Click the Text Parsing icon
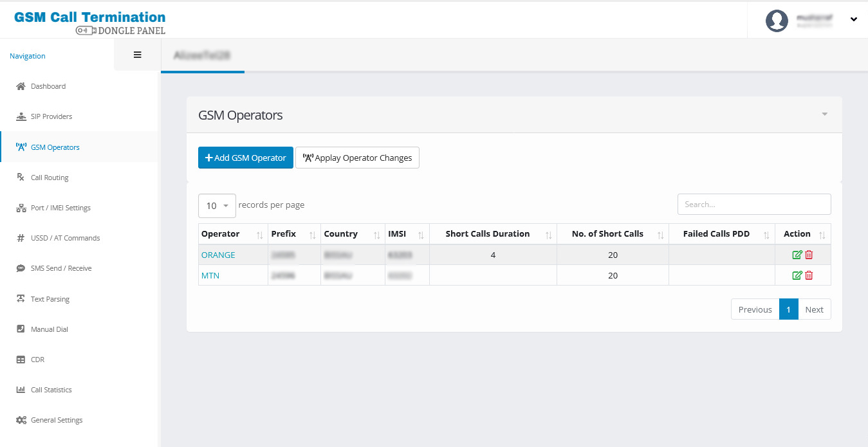This screenshot has width=868, height=447. click(x=21, y=299)
